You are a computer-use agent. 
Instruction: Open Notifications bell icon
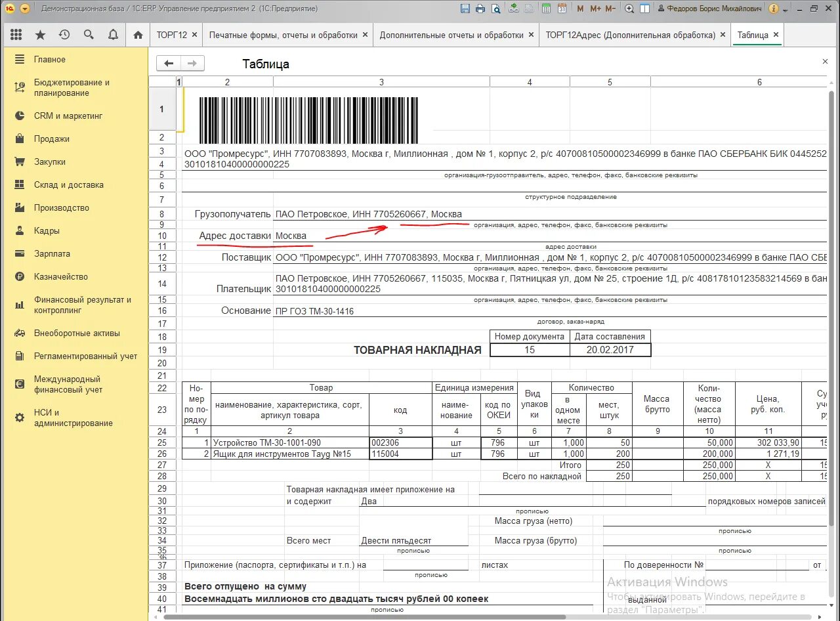point(113,35)
